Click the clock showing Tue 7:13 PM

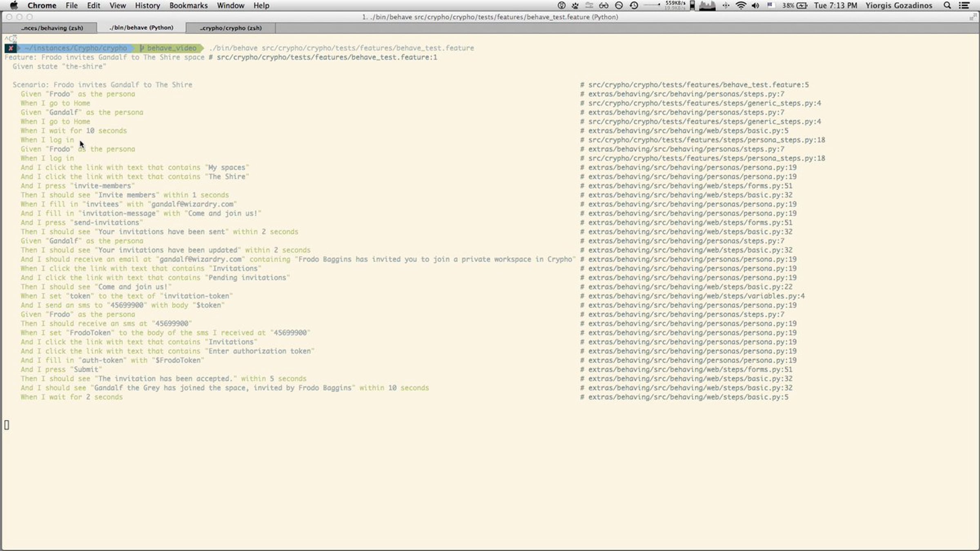click(835, 5)
